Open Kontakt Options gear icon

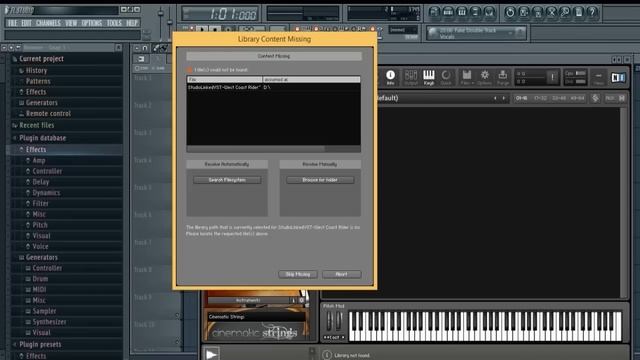point(484,77)
